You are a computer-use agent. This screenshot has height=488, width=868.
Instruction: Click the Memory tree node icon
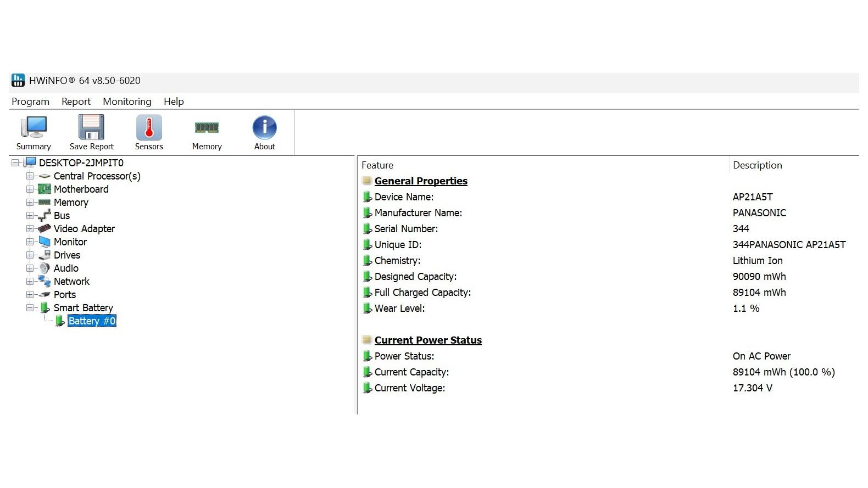(44, 203)
